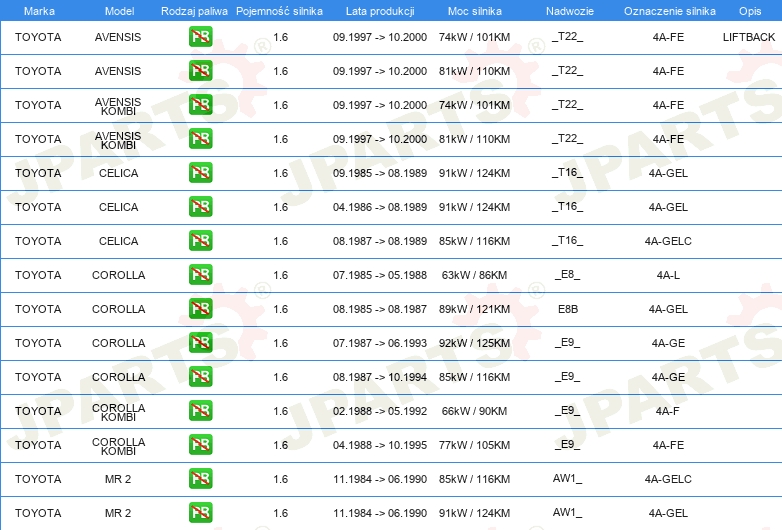The image size is (782, 530).
Task: Click the fuel icon for COROLLA 92kW / 125KM
Action: (x=200, y=342)
